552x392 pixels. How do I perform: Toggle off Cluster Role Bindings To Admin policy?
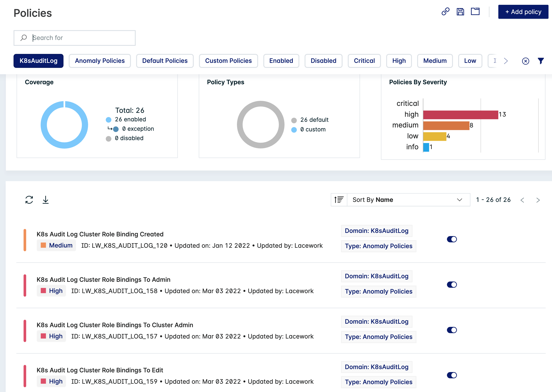452,285
